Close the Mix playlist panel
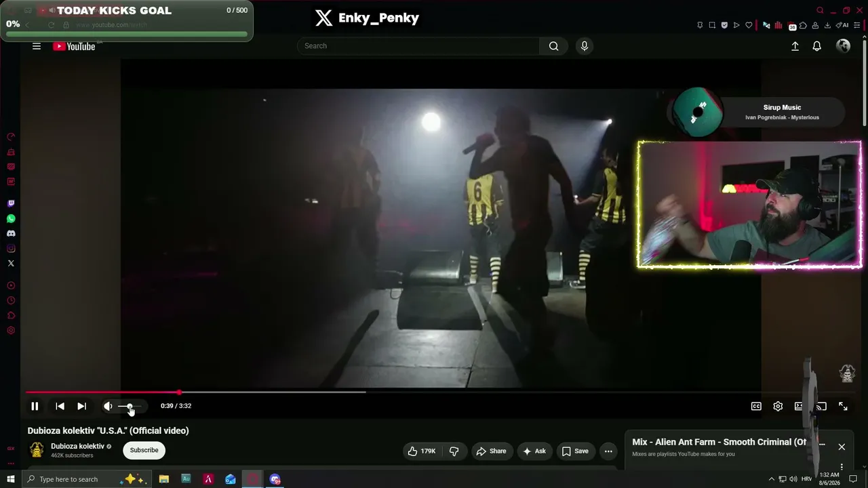The width and height of the screenshot is (868, 488). tap(842, 447)
